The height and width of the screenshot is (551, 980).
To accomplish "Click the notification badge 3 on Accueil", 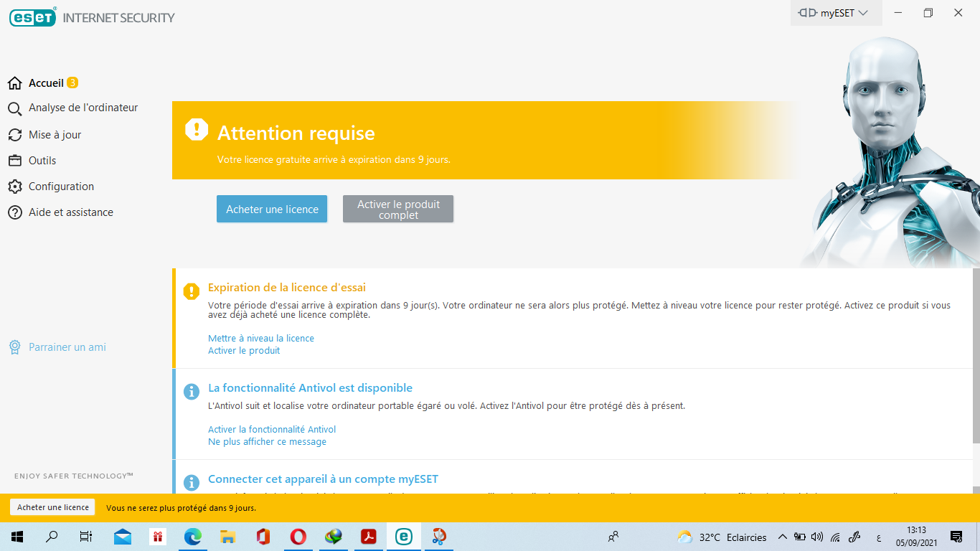I will (72, 83).
